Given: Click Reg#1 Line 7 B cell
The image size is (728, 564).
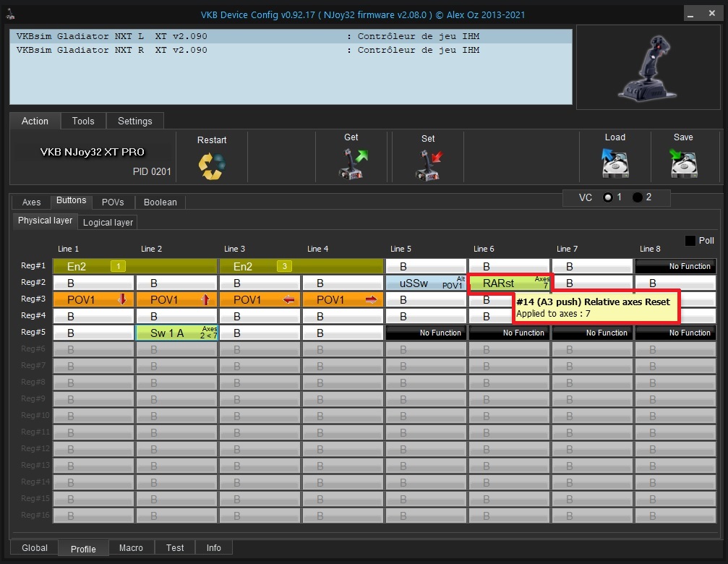Looking at the screenshot, I should pyautogui.click(x=592, y=266).
